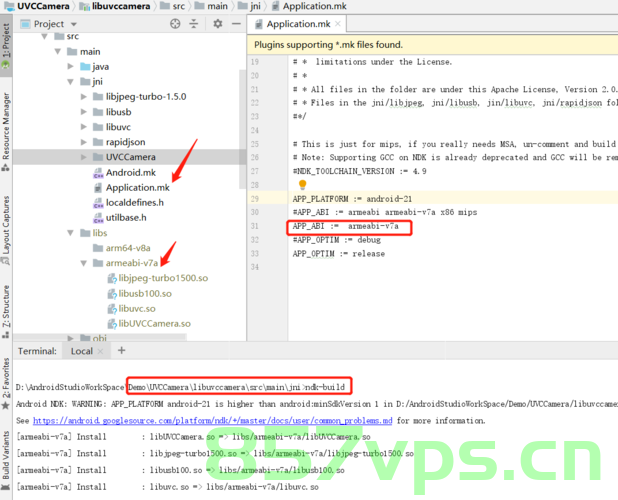Open the Resource Manager side tab

[x=6, y=131]
